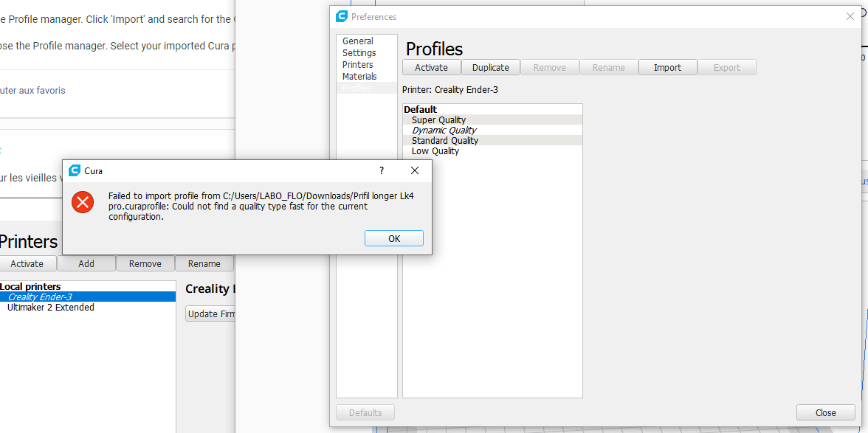Select Ultimaker 2 Extended printer
The width and height of the screenshot is (868, 433).
tap(87, 308)
